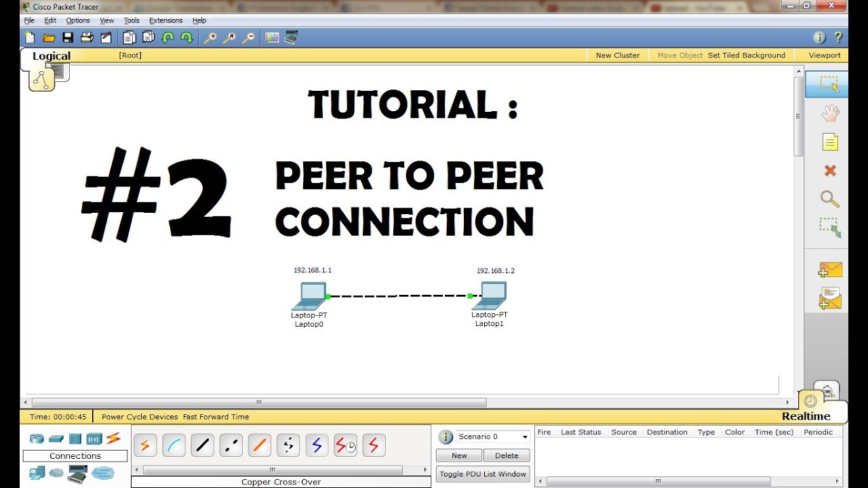This screenshot has height=488, width=868.
Task: Click Power Cycle Devices
Action: [x=140, y=417]
